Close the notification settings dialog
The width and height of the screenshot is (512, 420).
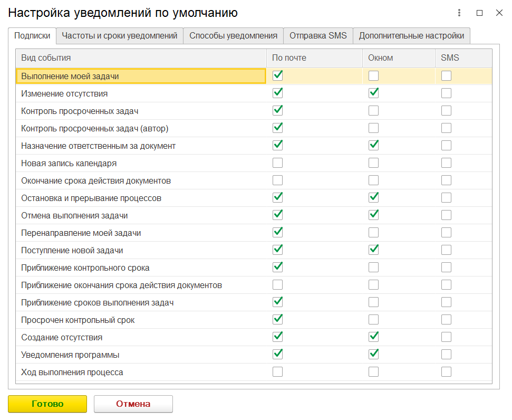click(x=499, y=13)
